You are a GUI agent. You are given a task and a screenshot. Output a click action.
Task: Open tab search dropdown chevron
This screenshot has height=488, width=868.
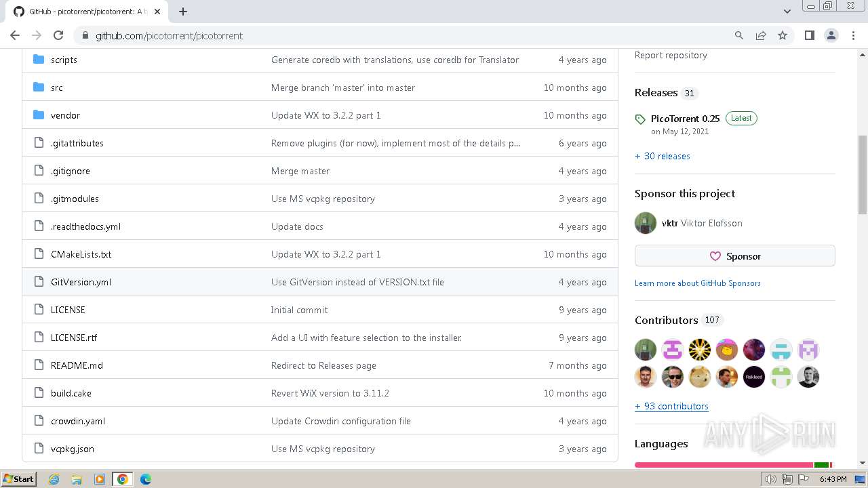pos(787,12)
